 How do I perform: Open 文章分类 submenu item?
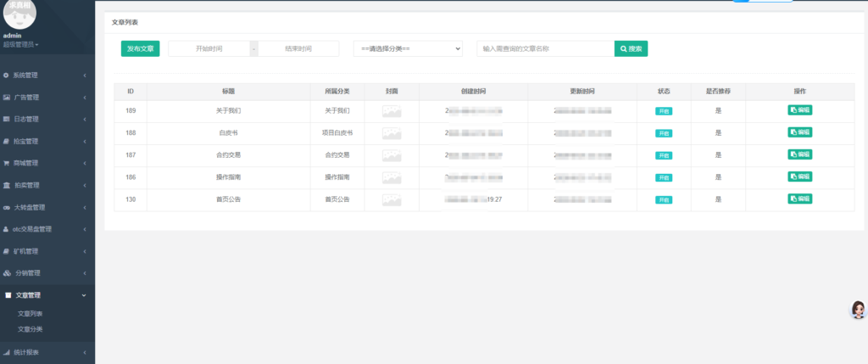[31, 328]
